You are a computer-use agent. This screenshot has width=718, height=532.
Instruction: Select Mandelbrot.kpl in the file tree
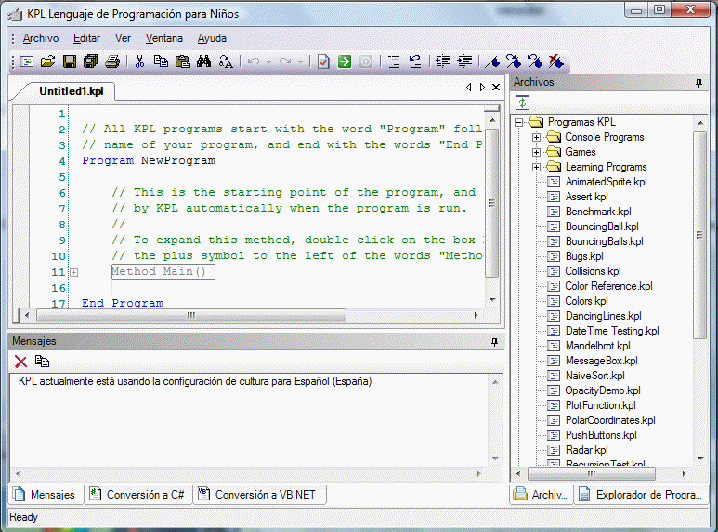[x=598, y=346]
